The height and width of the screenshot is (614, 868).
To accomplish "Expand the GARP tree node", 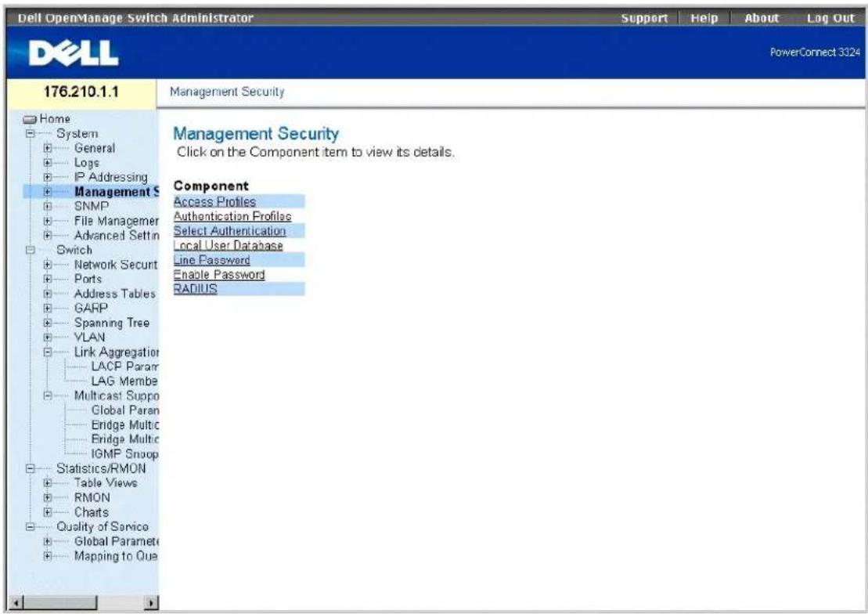I will point(48,308).
